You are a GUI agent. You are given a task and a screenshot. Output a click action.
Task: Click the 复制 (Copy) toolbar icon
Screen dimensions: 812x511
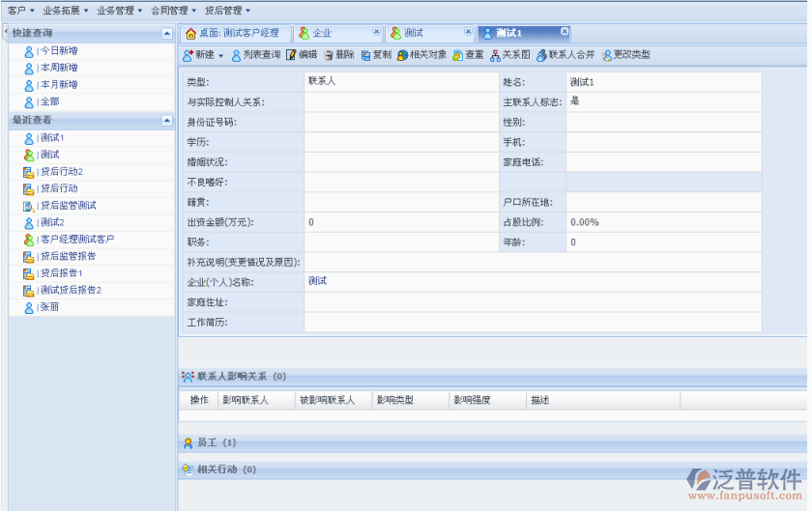[x=375, y=55]
